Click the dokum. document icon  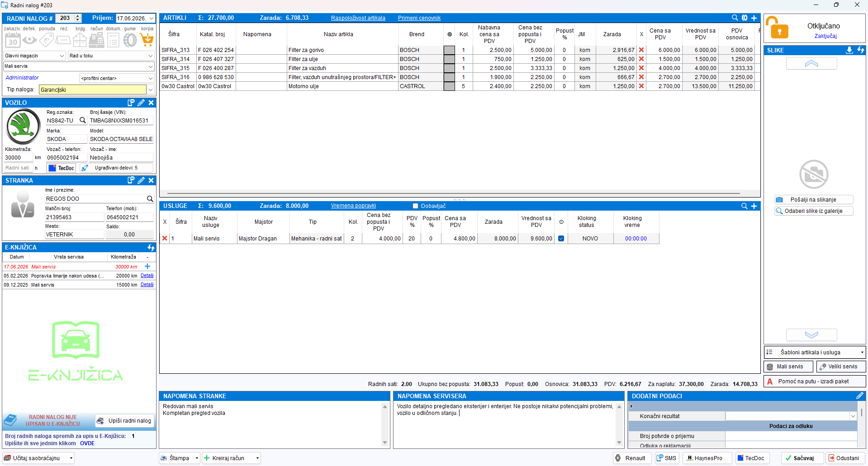[113, 40]
